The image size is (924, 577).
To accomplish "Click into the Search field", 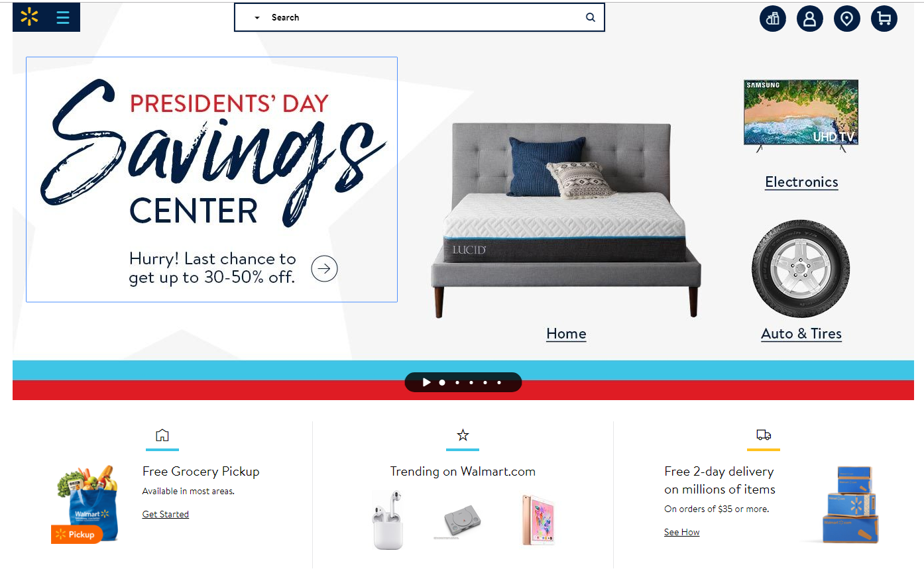I will (424, 17).
